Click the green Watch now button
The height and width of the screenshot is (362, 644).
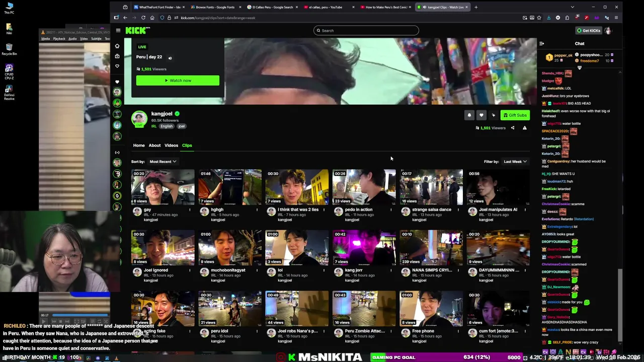coord(178,80)
